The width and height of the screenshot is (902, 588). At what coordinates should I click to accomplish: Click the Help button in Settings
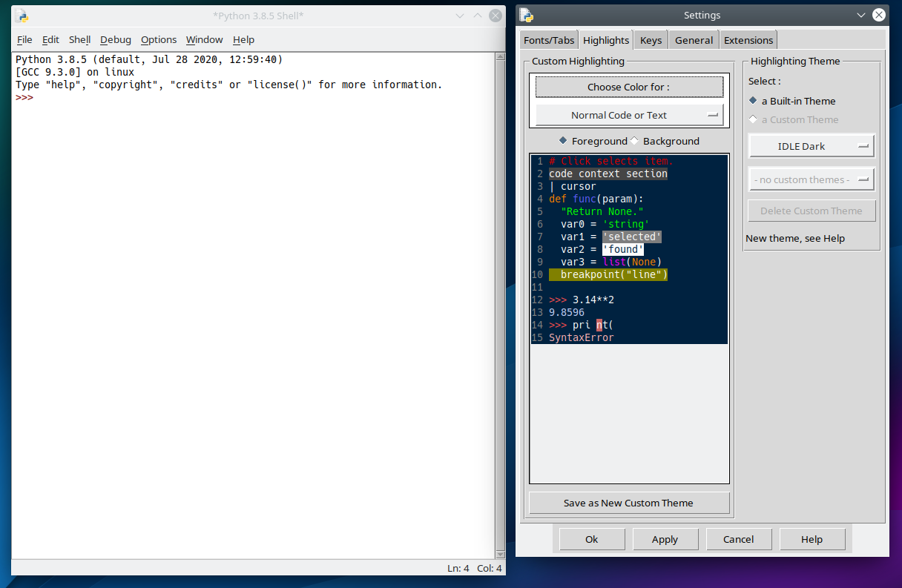812,539
